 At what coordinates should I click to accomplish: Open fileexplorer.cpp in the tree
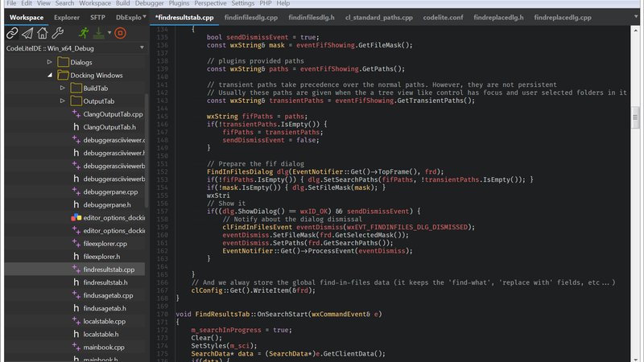coord(105,243)
